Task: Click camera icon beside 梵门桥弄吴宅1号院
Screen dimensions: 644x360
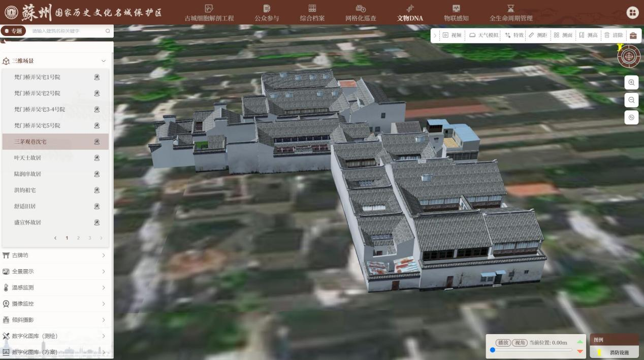Action: (x=96, y=77)
